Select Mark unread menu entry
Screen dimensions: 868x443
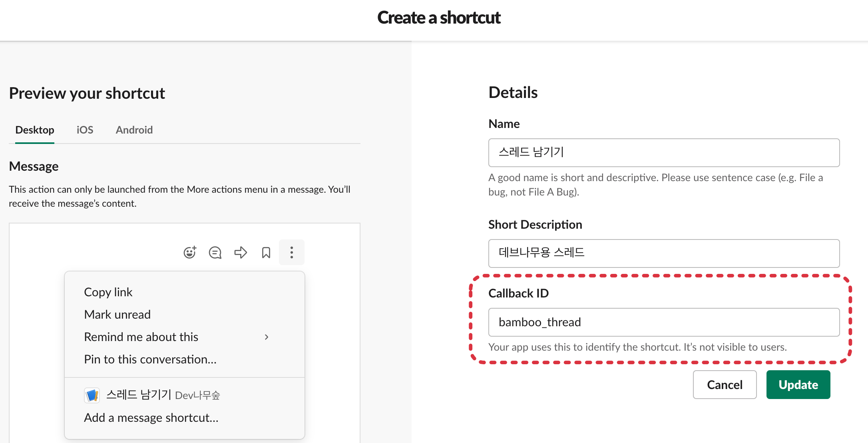(117, 315)
